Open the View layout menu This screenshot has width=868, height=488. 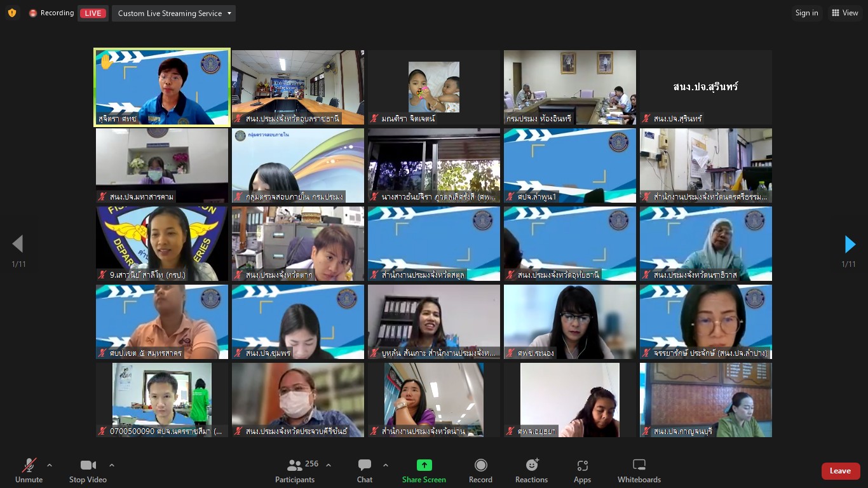[845, 13]
